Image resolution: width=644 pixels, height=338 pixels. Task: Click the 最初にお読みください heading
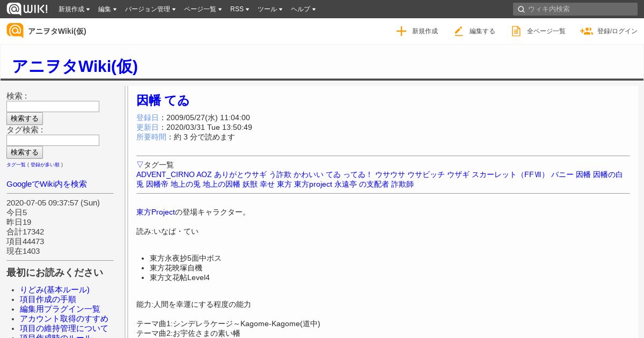pyautogui.click(x=55, y=273)
